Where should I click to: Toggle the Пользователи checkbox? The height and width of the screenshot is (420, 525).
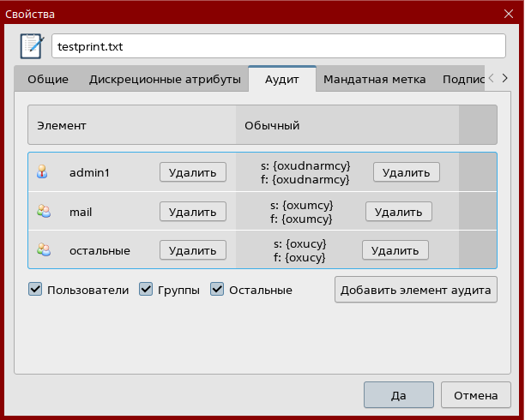click(35, 290)
